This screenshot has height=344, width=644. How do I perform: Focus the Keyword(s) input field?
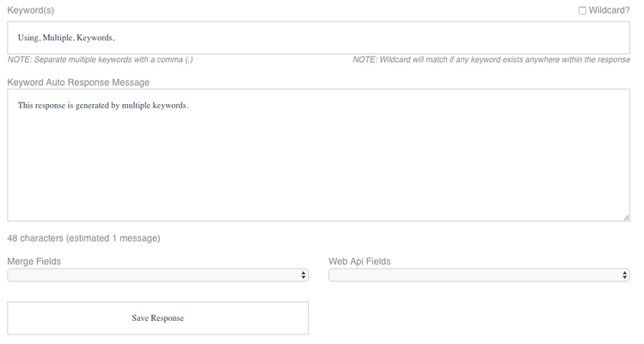318,37
